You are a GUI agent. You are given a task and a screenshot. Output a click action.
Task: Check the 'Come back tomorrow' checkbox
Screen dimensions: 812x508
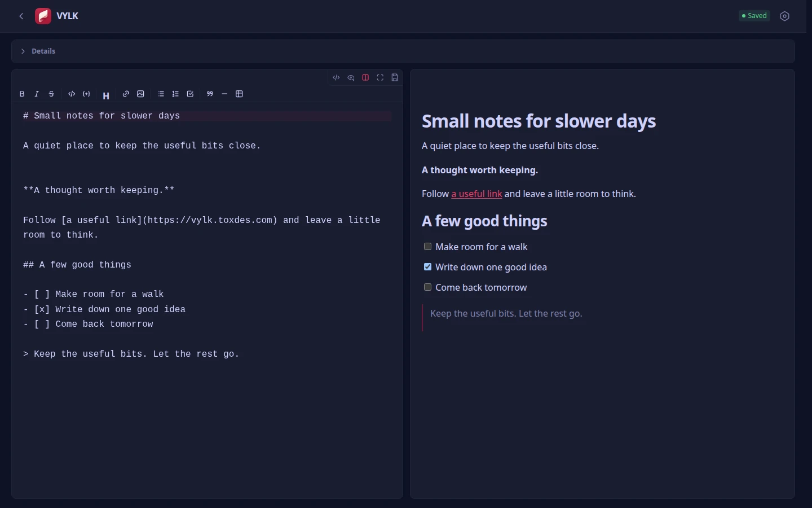click(x=428, y=287)
